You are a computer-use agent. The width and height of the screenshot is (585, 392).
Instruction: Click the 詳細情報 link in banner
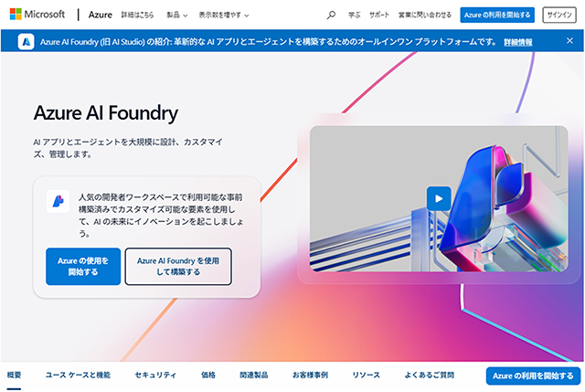[x=518, y=42]
